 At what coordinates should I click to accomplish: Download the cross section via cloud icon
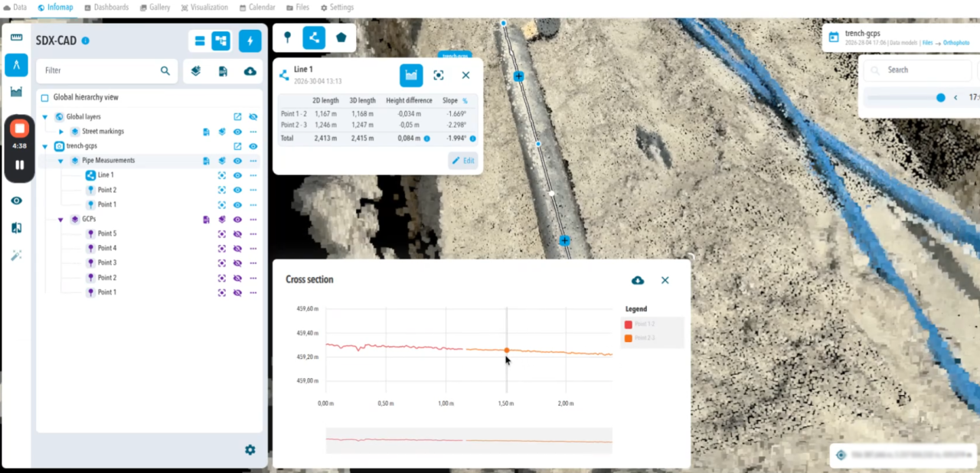pos(638,280)
